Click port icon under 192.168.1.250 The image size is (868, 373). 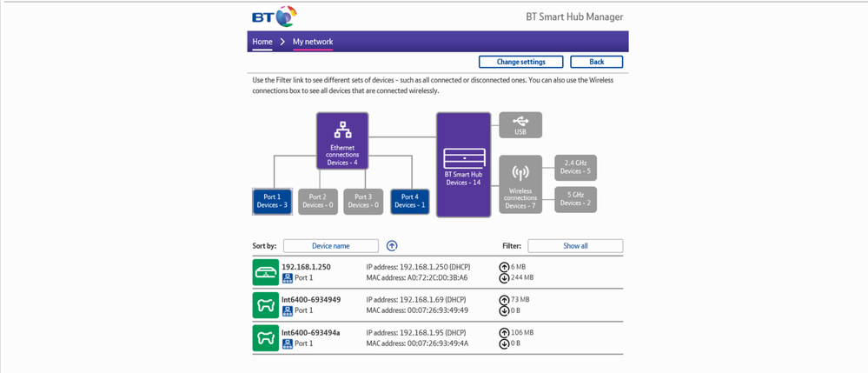[288, 277]
